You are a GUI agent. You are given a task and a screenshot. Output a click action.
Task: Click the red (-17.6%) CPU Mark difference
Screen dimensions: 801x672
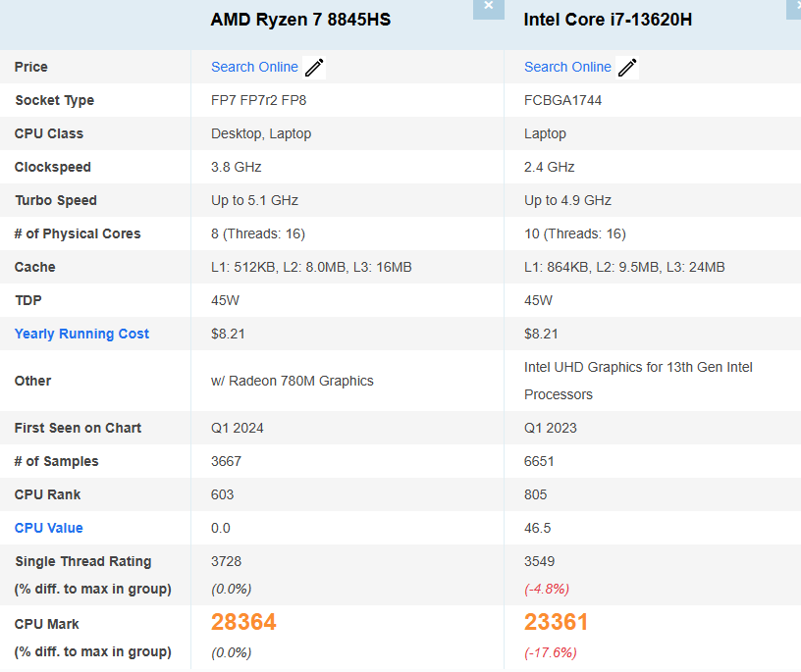[x=550, y=652]
